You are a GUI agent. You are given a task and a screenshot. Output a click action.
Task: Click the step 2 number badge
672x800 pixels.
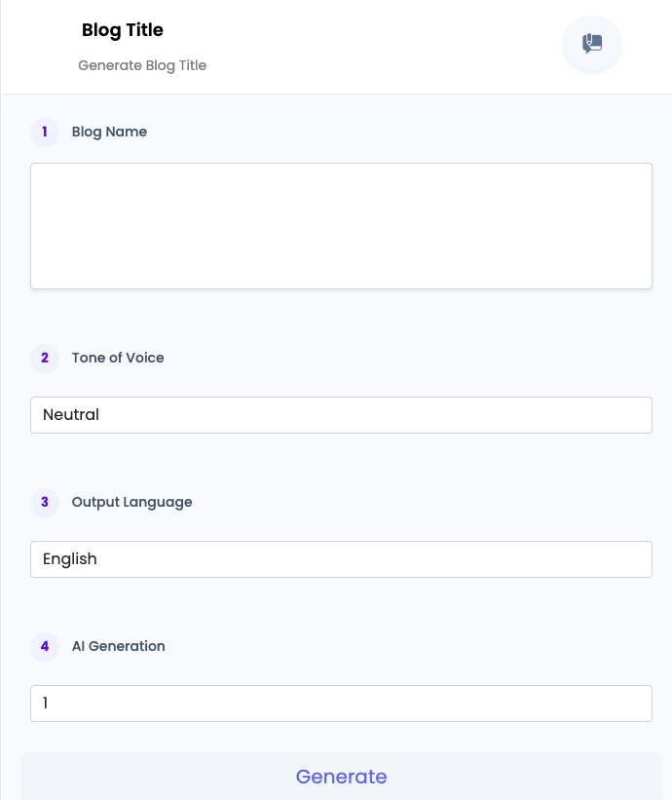click(45, 359)
